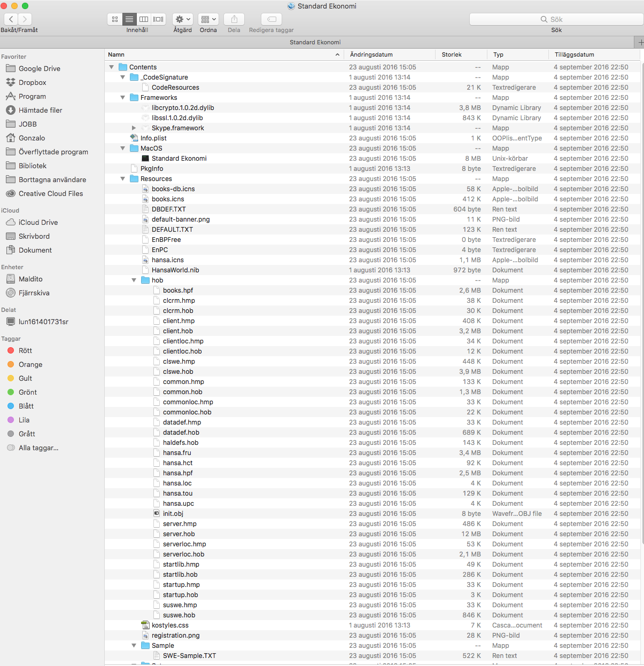
Task: Open Bibliotek folder in sidebar
Action: point(33,166)
